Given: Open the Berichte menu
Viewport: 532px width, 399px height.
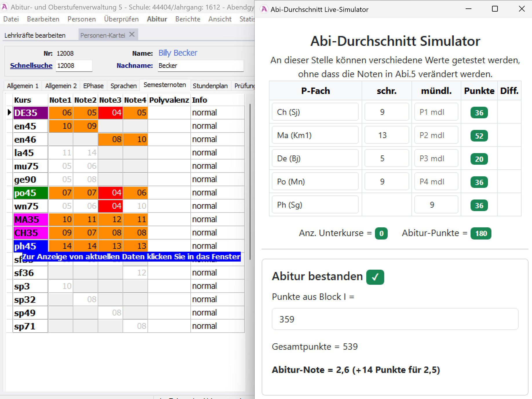Looking at the screenshot, I should [x=188, y=19].
